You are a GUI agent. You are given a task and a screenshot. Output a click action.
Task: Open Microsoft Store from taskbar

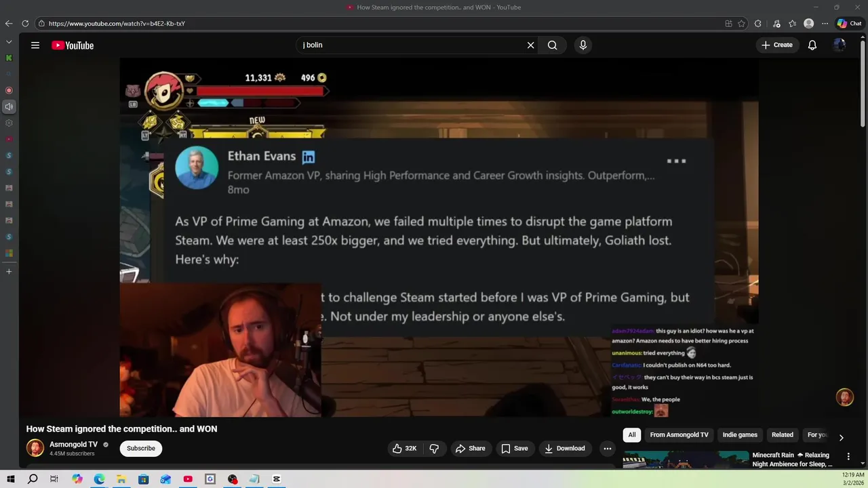click(x=144, y=479)
